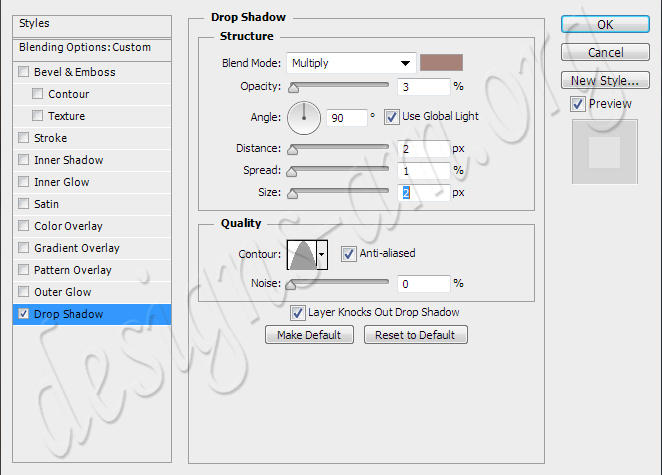
Task: Enable the Bevel & Emboss checkbox
Action: 24,72
